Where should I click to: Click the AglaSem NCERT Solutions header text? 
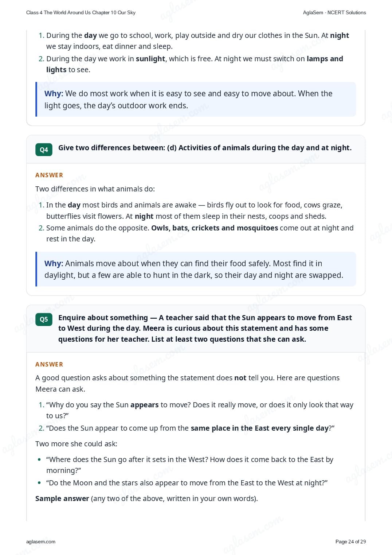(334, 12)
